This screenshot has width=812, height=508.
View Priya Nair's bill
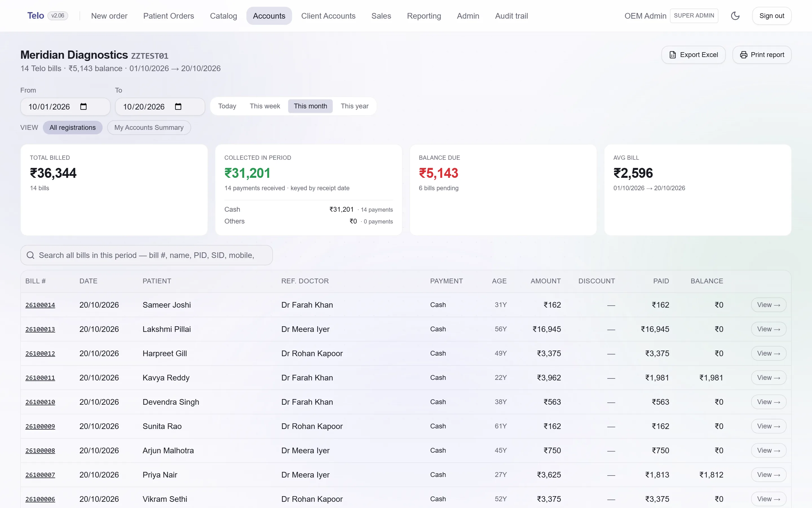(768, 475)
